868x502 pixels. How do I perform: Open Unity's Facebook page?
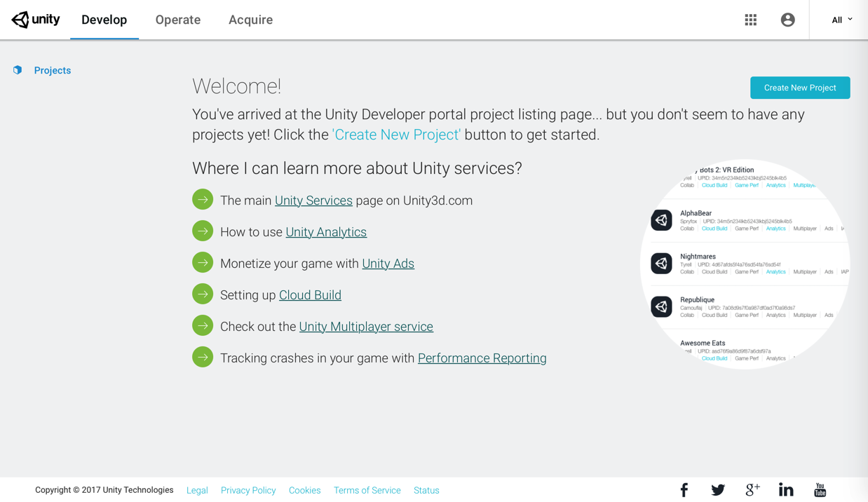coord(684,490)
